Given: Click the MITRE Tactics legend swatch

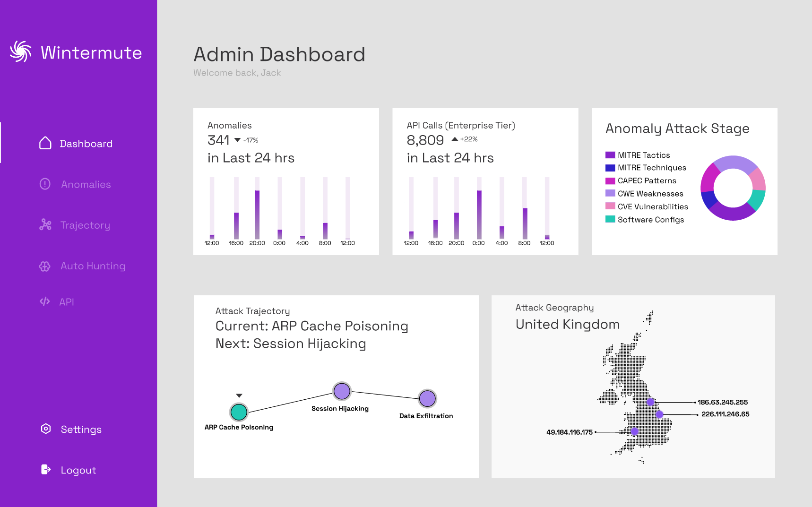Looking at the screenshot, I should 610,155.
